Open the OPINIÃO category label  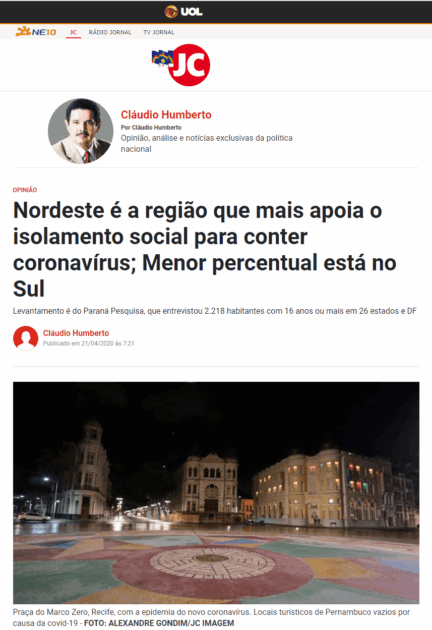(x=25, y=190)
